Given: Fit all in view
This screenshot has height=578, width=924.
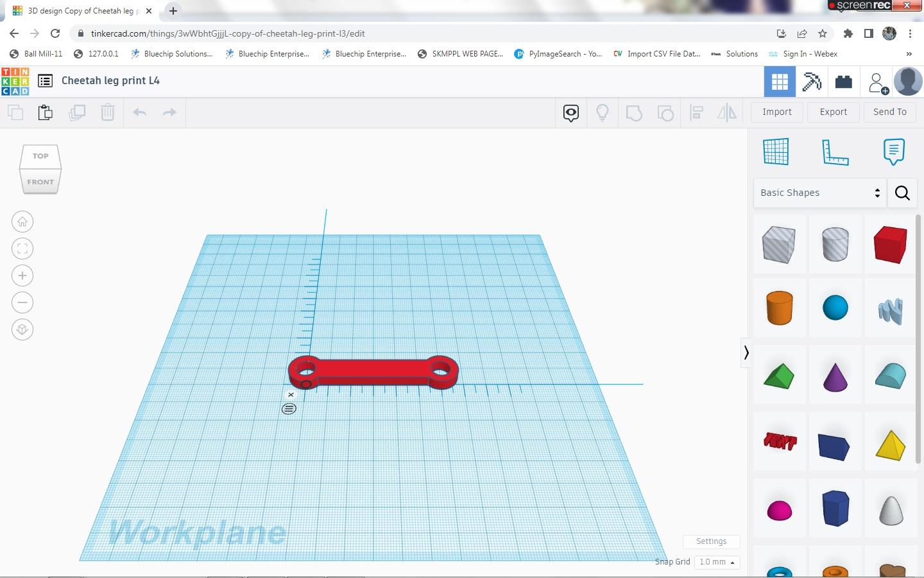Looking at the screenshot, I should pos(22,249).
